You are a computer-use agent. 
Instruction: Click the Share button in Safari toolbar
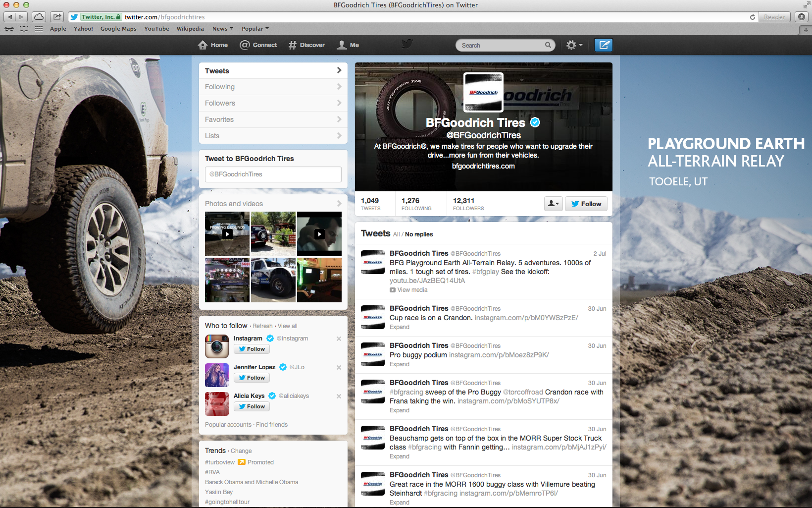[57, 17]
